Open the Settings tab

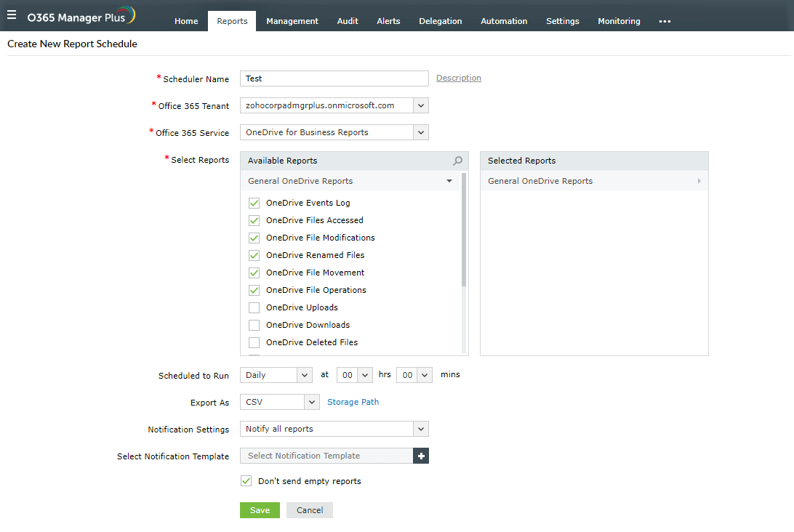563,21
